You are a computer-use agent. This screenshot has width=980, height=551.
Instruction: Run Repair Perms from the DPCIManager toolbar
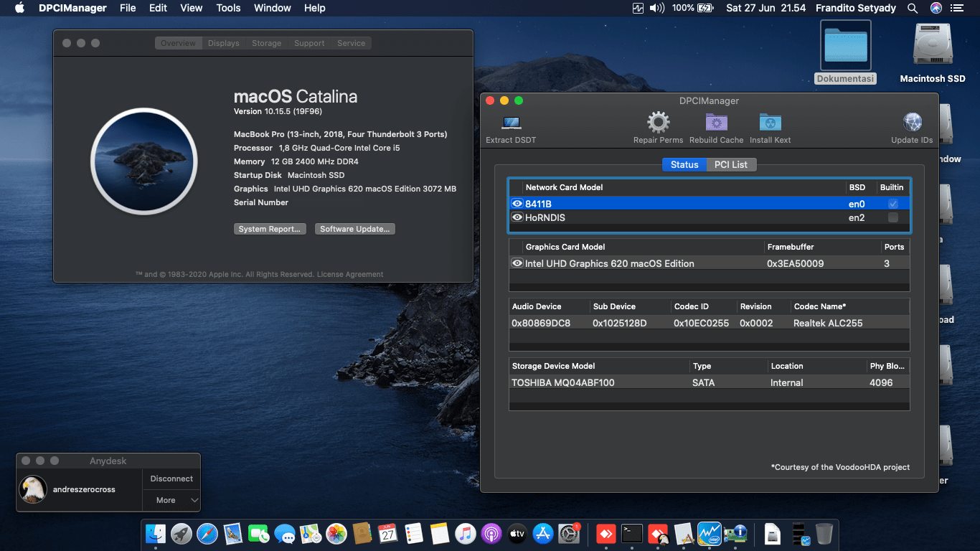point(657,123)
